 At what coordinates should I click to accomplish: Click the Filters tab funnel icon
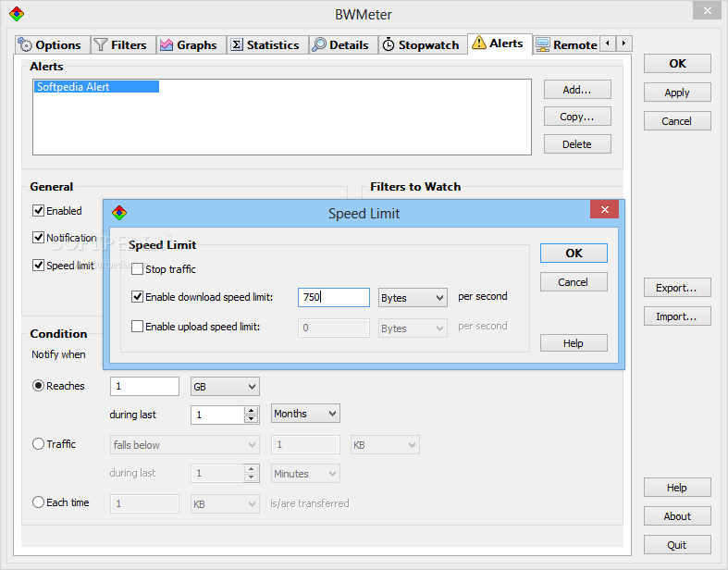tap(101, 44)
